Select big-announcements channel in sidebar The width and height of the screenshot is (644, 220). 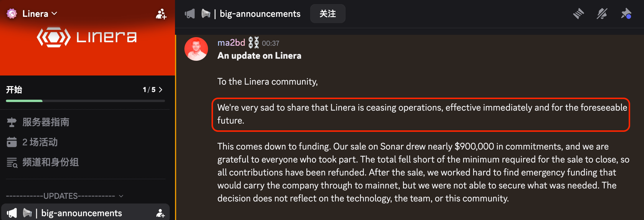point(81,213)
